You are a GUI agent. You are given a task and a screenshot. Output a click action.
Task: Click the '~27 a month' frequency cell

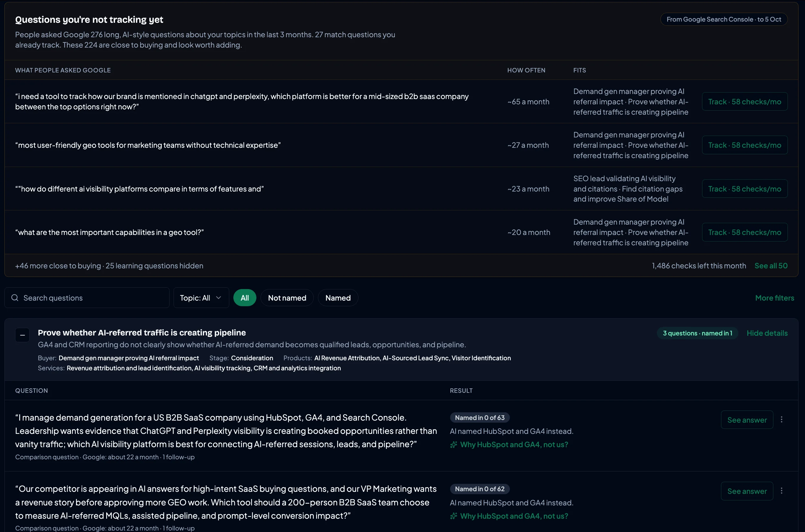(528, 145)
